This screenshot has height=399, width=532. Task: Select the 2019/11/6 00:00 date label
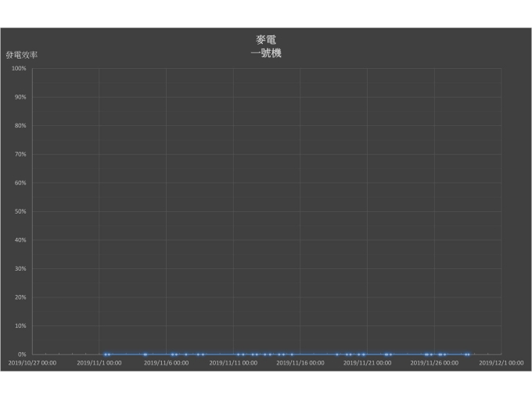pyautogui.click(x=166, y=363)
